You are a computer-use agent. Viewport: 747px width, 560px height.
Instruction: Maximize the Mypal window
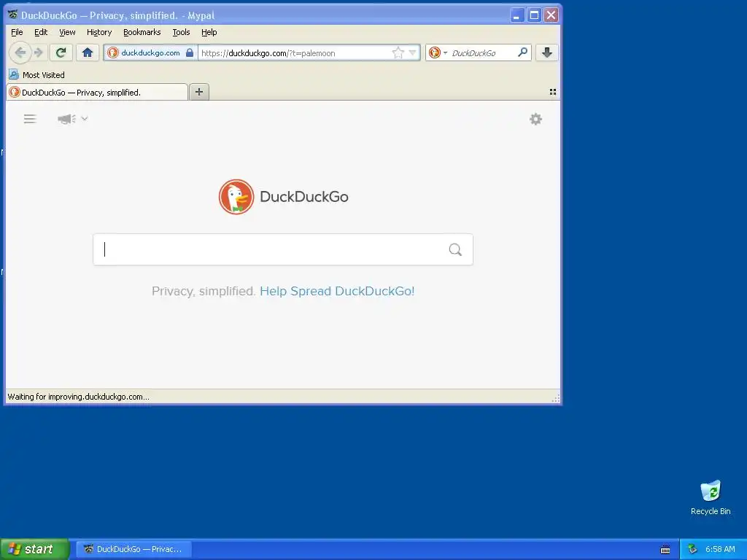534,15
